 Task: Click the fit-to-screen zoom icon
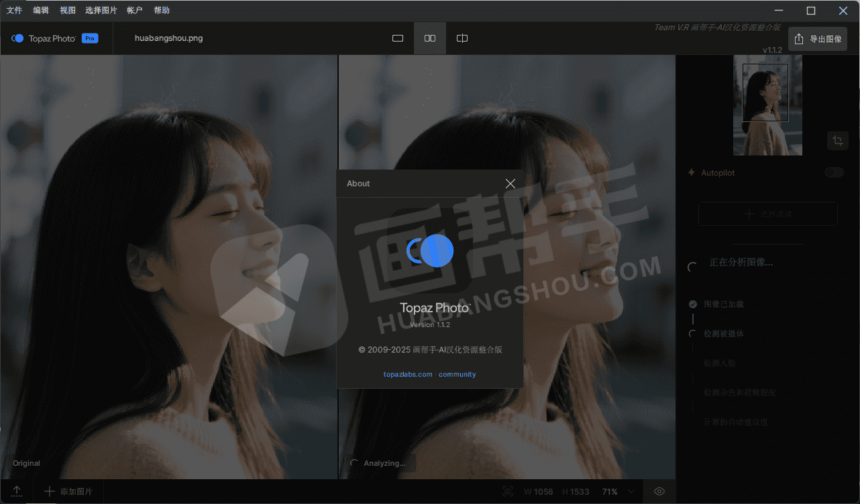(x=508, y=491)
